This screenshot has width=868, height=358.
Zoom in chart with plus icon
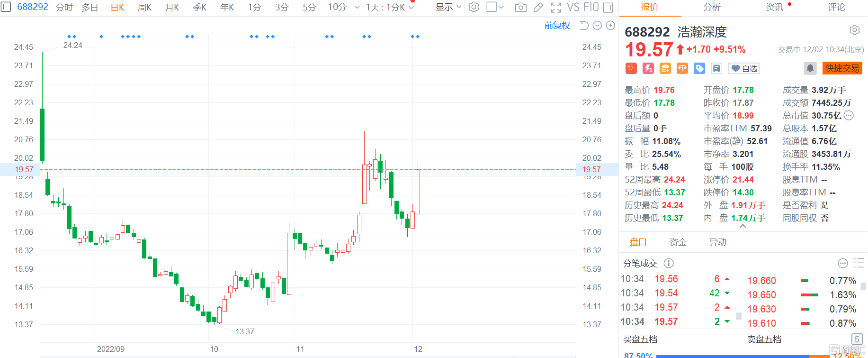tap(611, 26)
